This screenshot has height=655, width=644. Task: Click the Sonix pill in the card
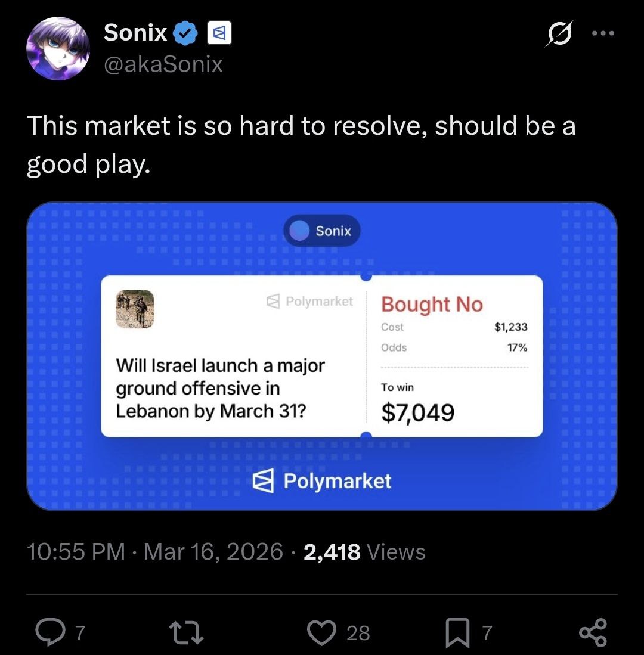coord(322,231)
